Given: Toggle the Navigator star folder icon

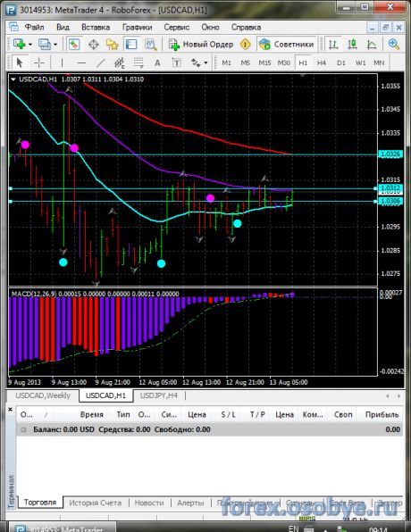Looking at the screenshot, I should tap(112, 44).
